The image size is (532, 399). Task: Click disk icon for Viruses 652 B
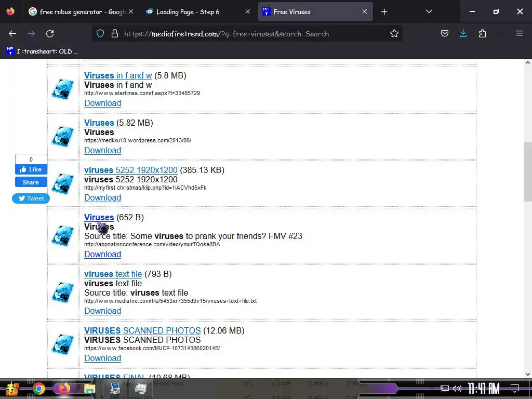(x=62, y=235)
